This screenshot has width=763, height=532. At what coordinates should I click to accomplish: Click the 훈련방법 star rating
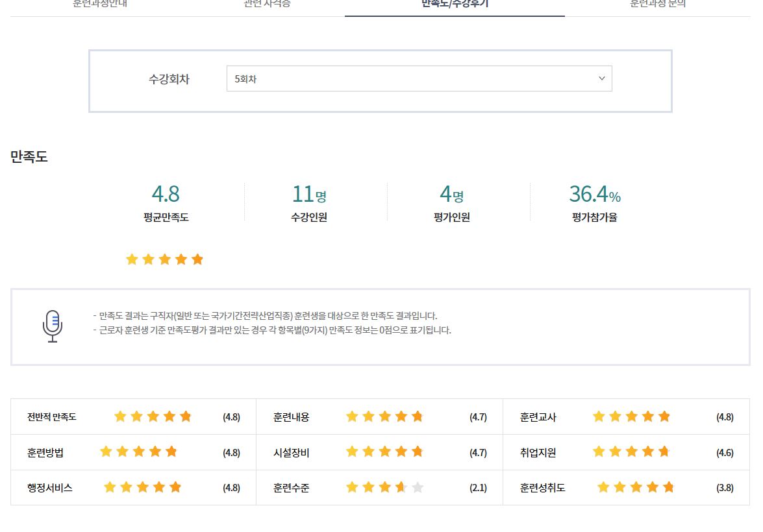click(138, 452)
